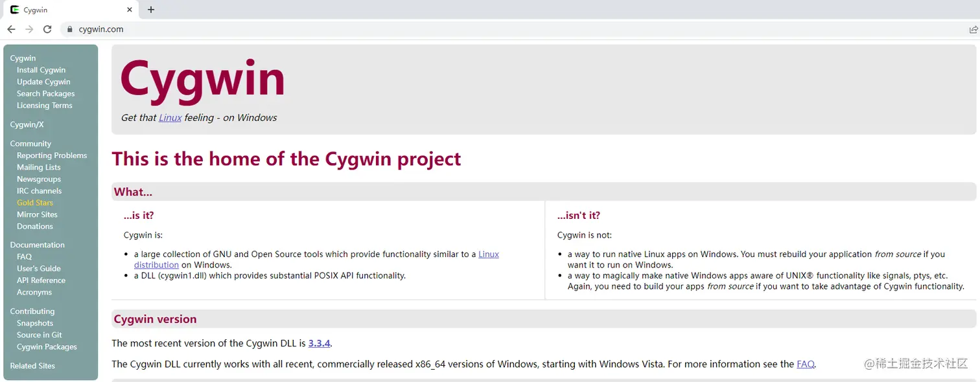
Task: Open Update Cygwin sidebar link
Action: [43, 82]
